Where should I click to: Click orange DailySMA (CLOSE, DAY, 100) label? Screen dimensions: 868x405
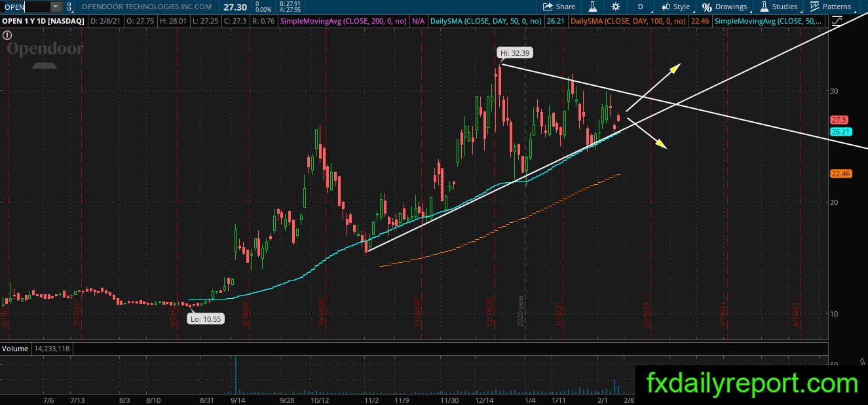click(628, 21)
